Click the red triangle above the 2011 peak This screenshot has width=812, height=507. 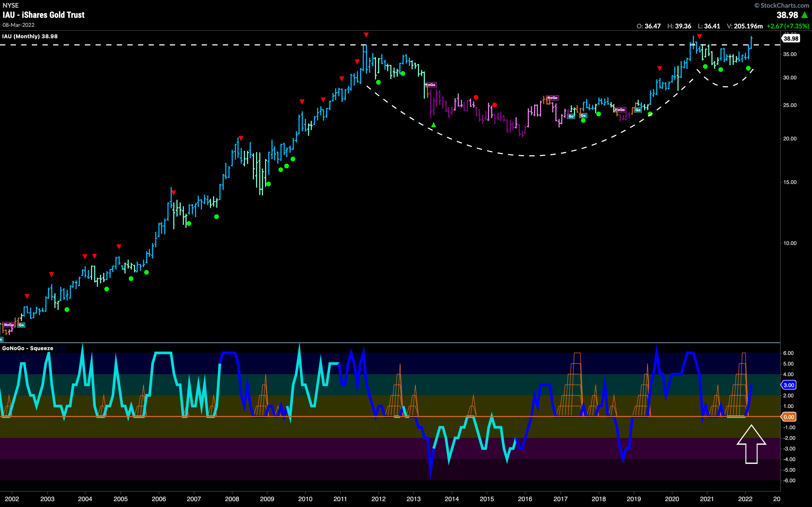click(366, 35)
